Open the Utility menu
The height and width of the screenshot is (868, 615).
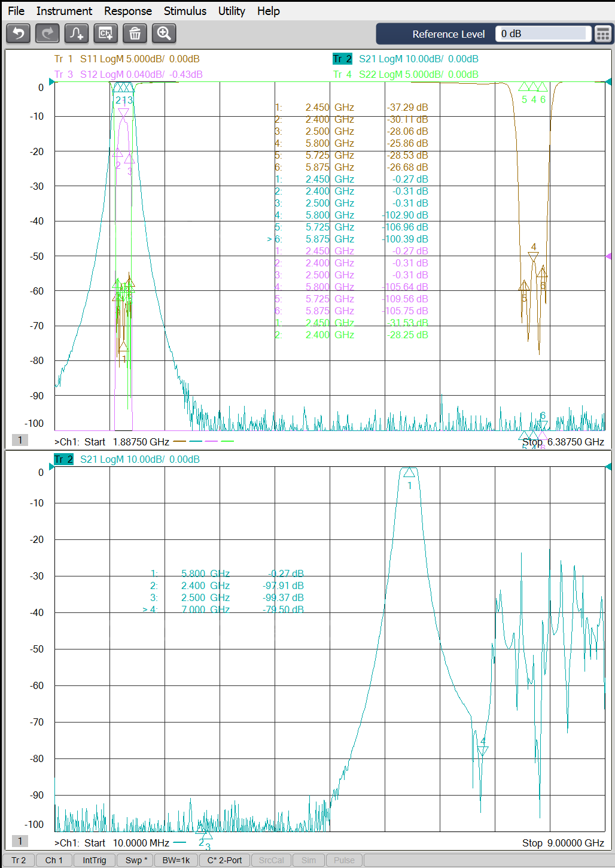(x=232, y=11)
